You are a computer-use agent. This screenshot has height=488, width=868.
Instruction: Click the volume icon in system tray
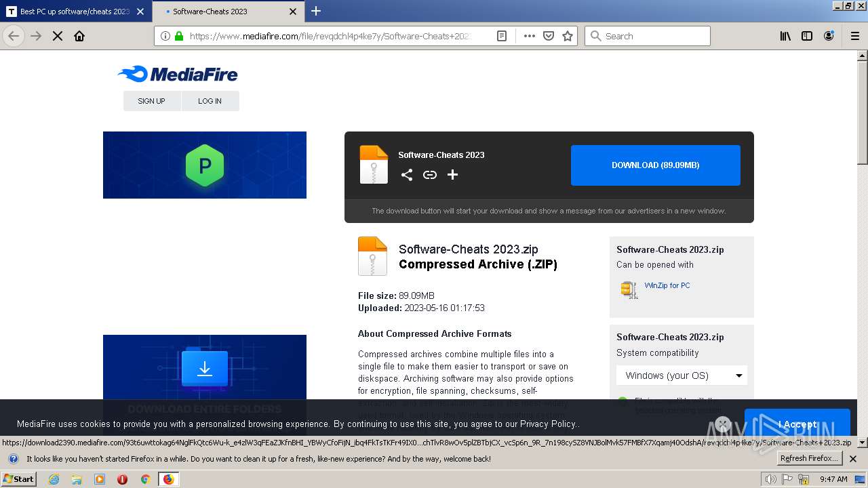click(771, 479)
